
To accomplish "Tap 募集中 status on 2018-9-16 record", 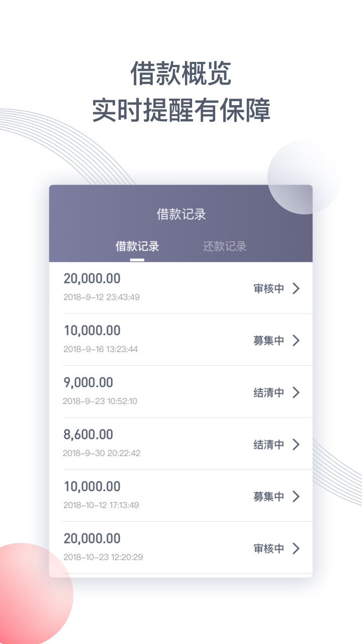I will point(268,341).
